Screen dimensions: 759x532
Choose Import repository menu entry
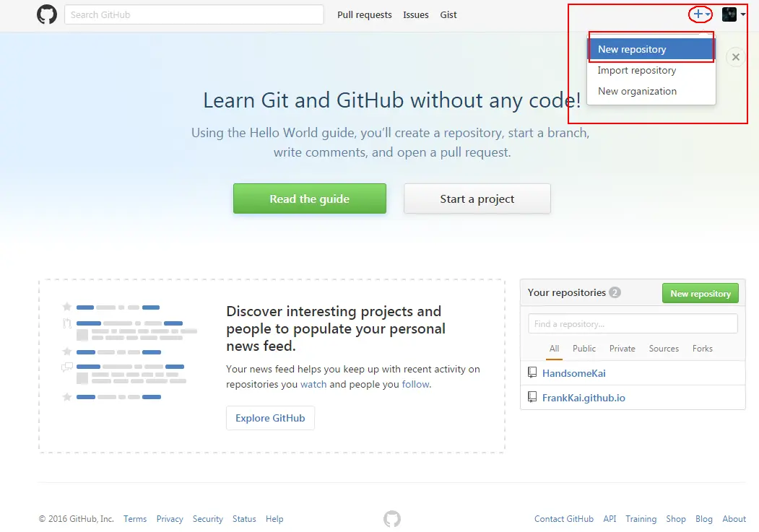pos(651,71)
